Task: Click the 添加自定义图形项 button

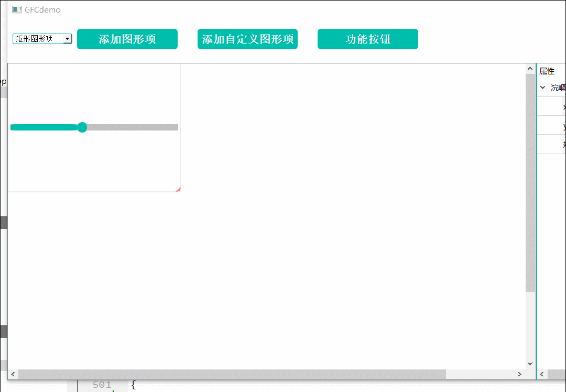Action: click(247, 39)
